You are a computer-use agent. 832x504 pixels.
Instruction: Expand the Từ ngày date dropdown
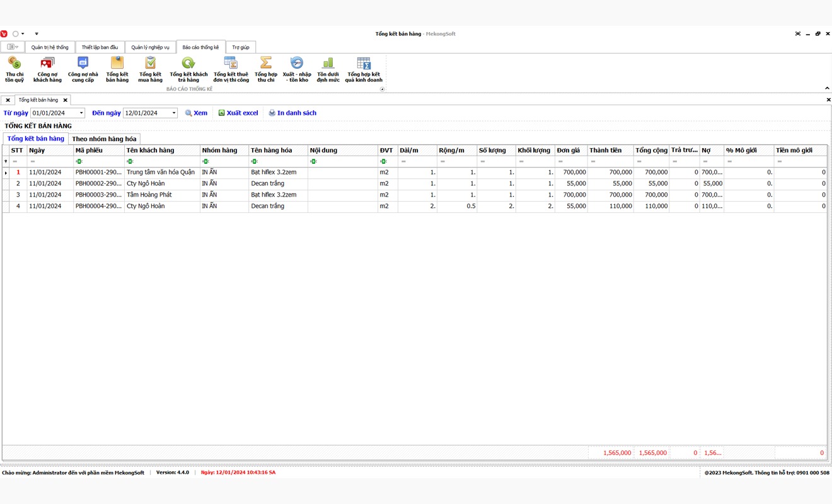coord(81,113)
